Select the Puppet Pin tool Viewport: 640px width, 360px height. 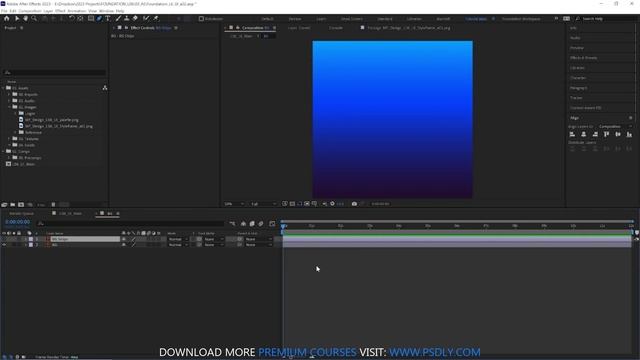(156, 18)
